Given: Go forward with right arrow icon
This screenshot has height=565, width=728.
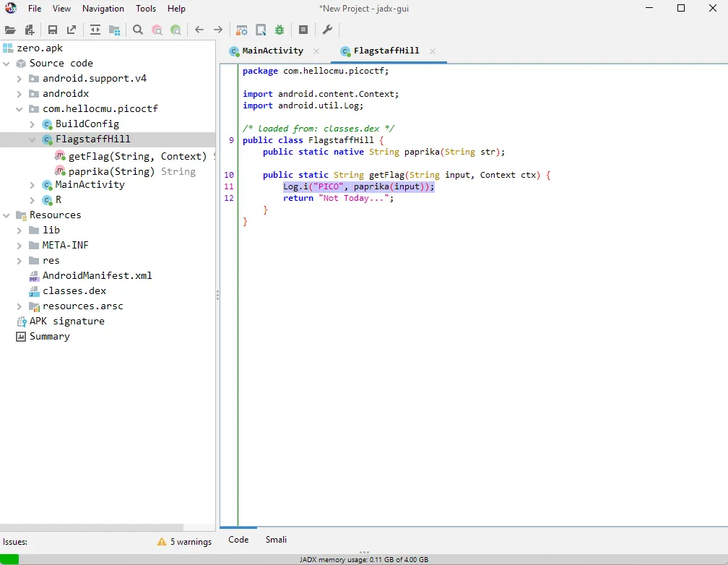Looking at the screenshot, I should click(218, 30).
